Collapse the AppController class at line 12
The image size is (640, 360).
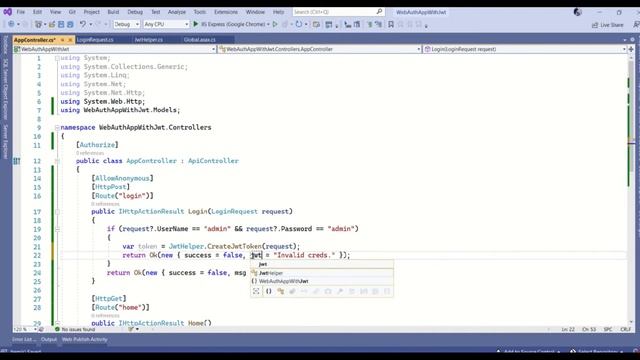click(57, 161)
